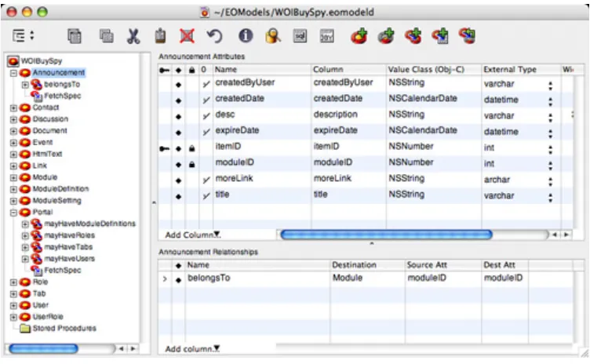Click the SQL generation icon
Viewport: 590px width, 364px height.
tap(300, 36)
